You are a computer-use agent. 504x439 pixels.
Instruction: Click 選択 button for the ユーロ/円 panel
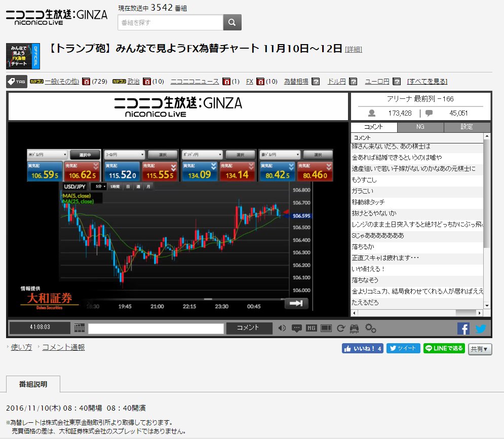click(x=163, y=155)
